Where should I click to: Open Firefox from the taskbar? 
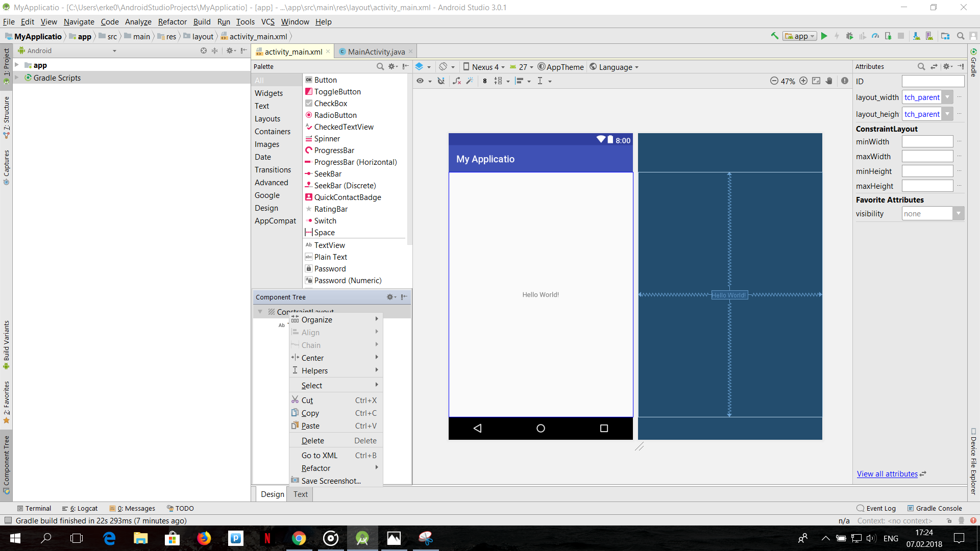point(204,538)
